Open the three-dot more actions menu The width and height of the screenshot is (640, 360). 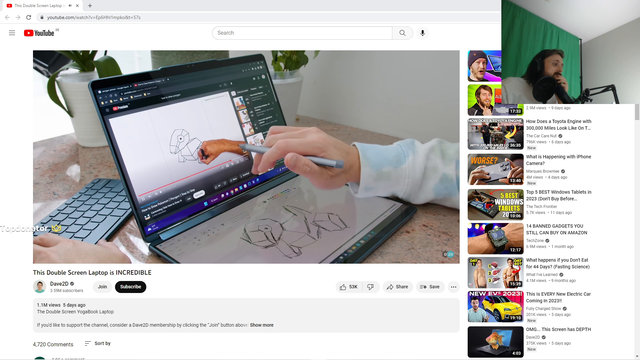[x=453, y=287]
